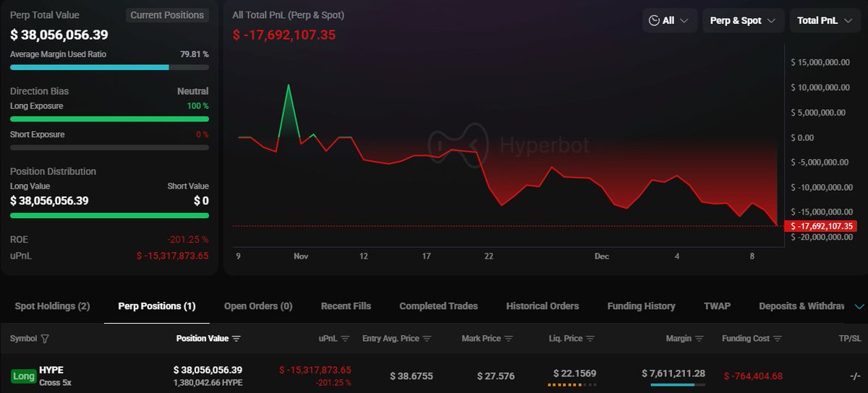
Task: Select the Completed Trades tab
Action: click(438, 306)
